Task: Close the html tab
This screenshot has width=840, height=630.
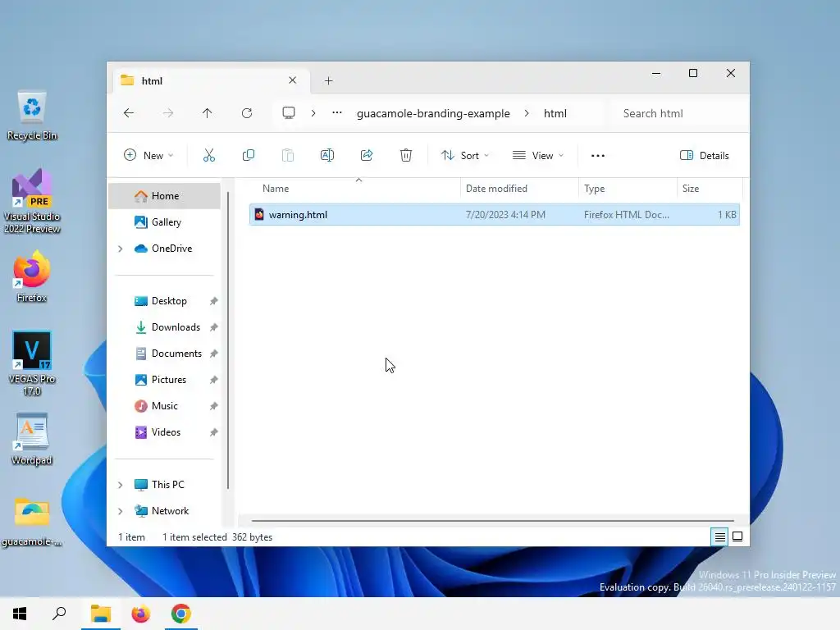Action: [293, 80]
